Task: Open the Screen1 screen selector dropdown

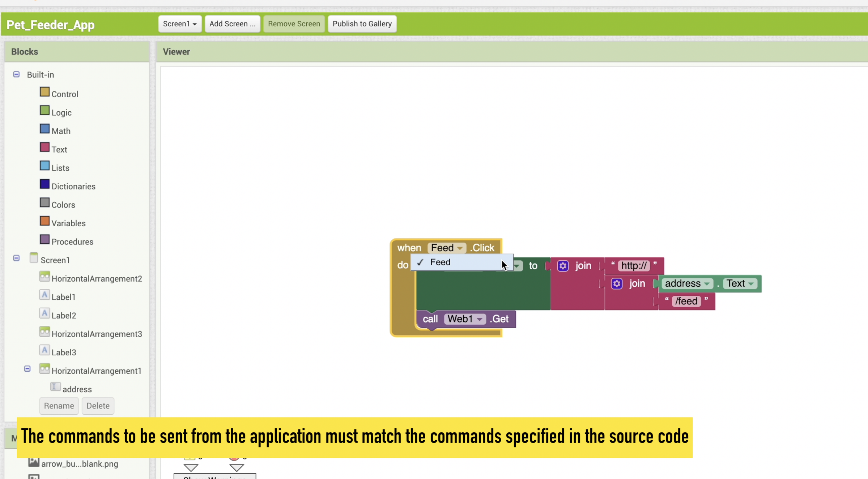Action: click(x=180, y=24)
